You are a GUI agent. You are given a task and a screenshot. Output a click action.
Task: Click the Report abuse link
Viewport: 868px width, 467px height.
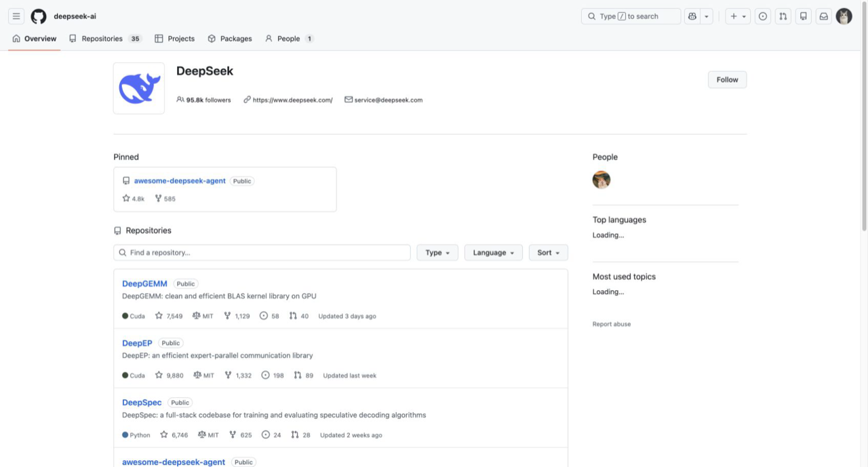click(x=612, y=324)
